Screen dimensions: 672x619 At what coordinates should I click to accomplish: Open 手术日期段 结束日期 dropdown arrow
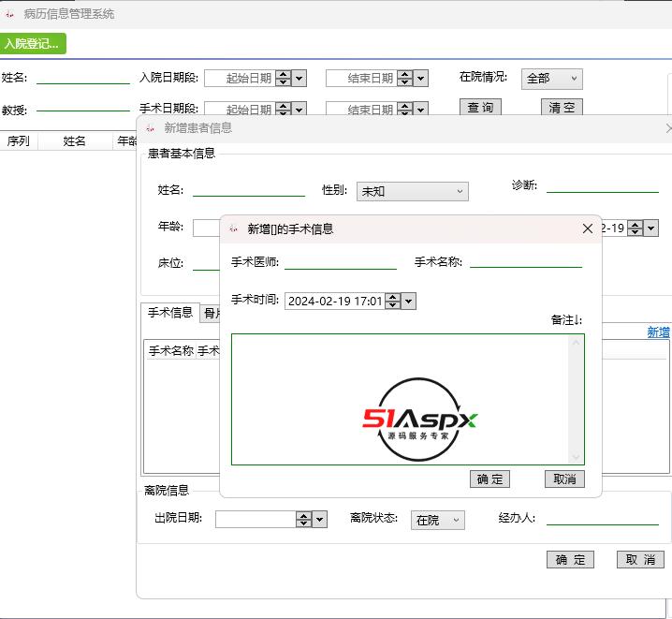coord(421,110)
